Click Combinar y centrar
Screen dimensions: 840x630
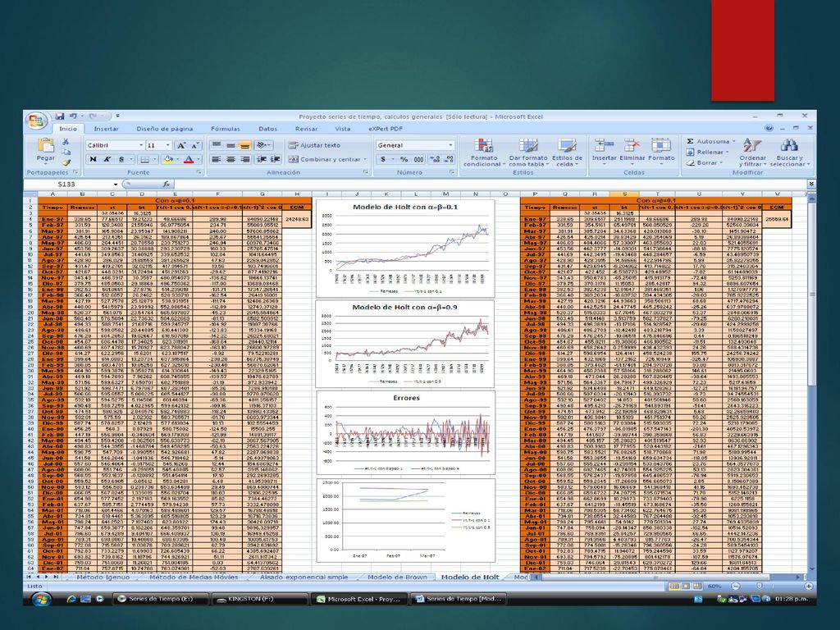click(x=327, y=159)
